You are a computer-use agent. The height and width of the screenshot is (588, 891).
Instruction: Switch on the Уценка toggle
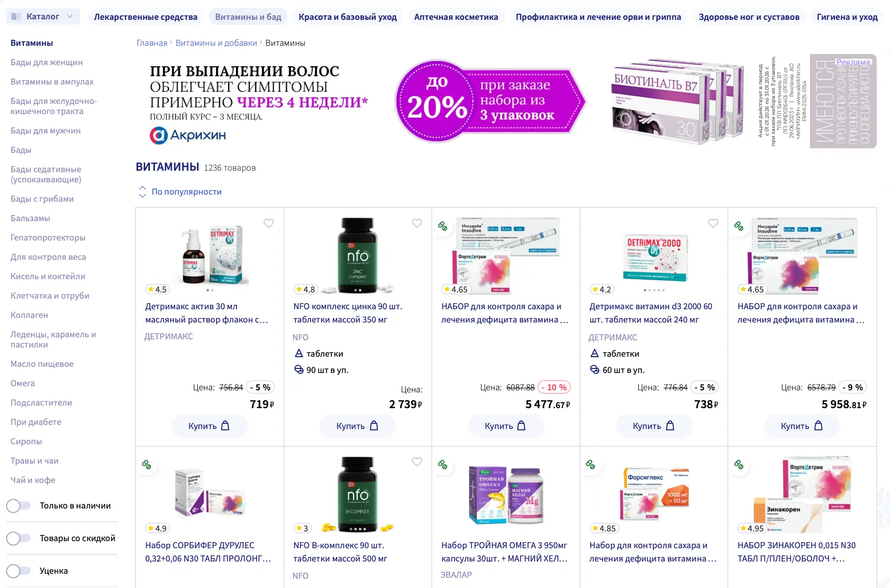[x=19, y=571]
